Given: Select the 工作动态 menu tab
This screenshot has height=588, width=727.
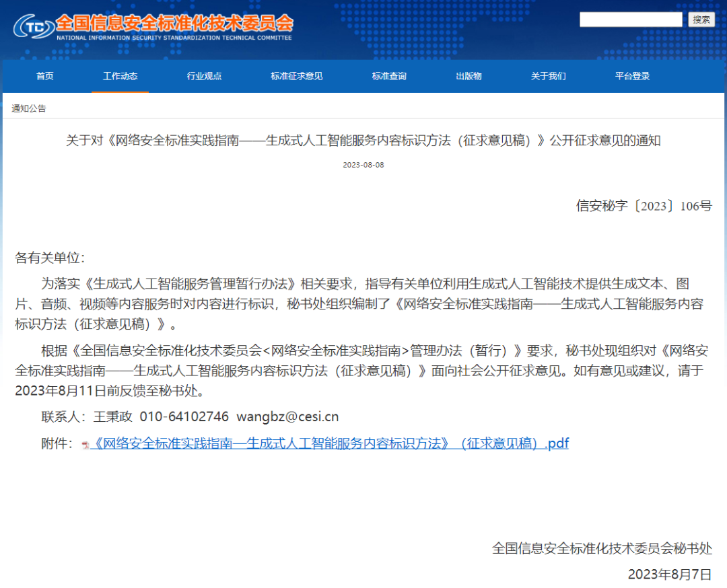Looking at the screenshot, I should point(120,76).
